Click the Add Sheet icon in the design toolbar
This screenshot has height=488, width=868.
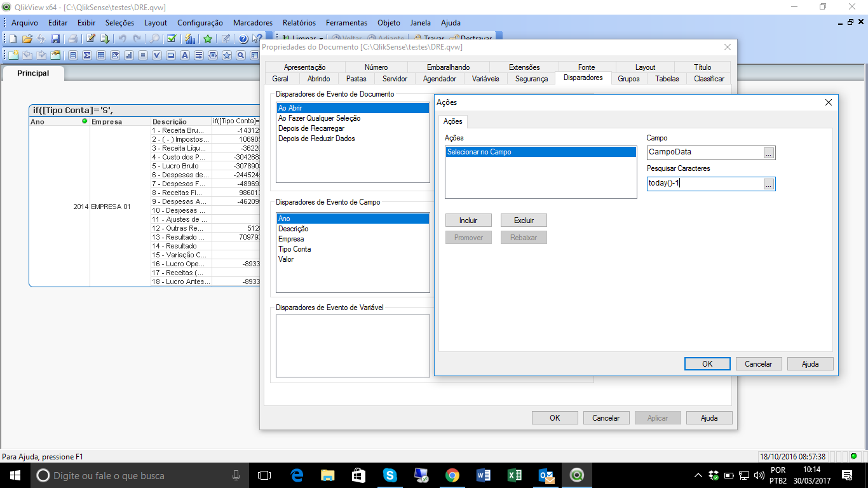(13, 55)
